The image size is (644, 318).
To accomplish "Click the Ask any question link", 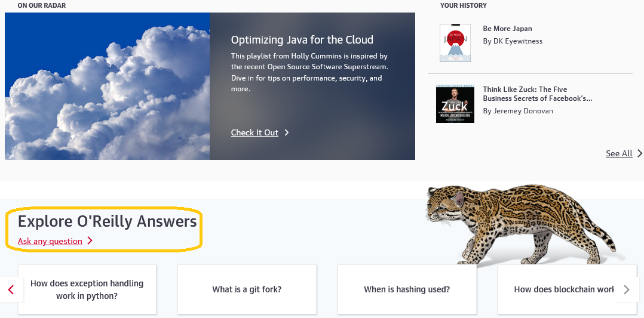I will pyautogui.click(x=50, y=241).
